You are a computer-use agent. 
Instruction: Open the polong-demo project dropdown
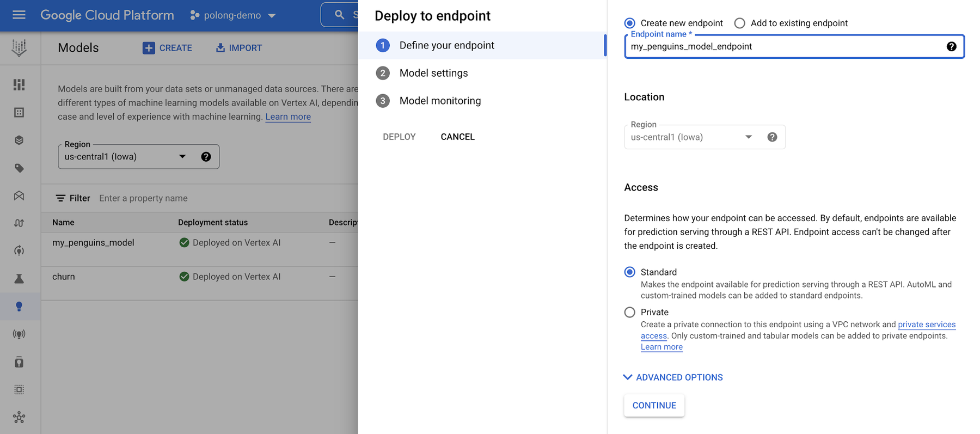pyautogui.click(x=233, y=15)
